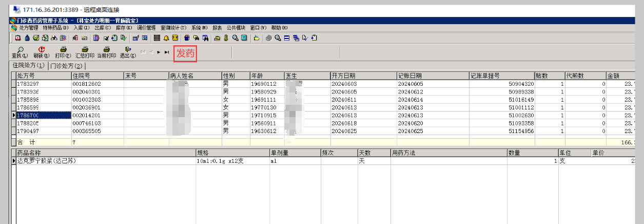Click the blue document with red arrow icon
Screen dimensions: 644x224
tap(96, 38)
